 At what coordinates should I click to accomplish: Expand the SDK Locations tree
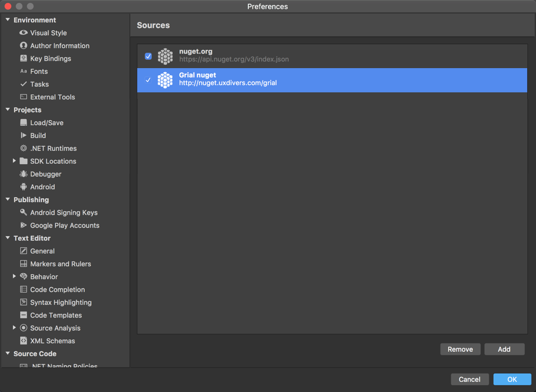[x=14, y=161]
